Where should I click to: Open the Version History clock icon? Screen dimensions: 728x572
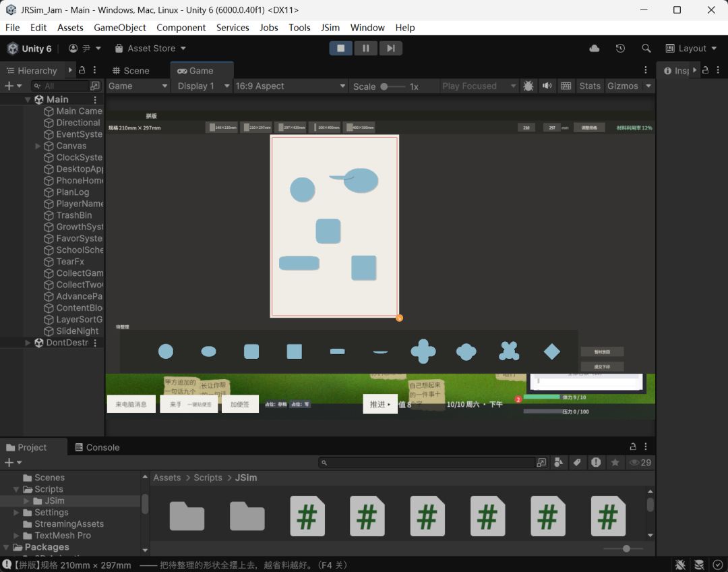coord(620,49)
